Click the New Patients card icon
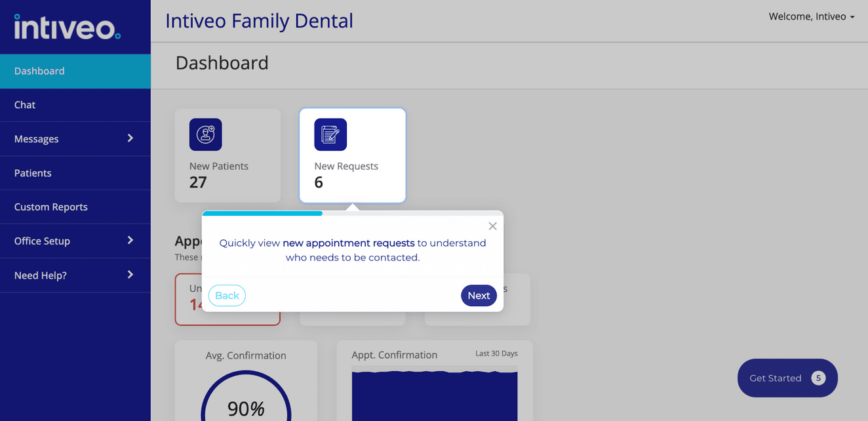This screenshot has height=421, width=868. 205,134
